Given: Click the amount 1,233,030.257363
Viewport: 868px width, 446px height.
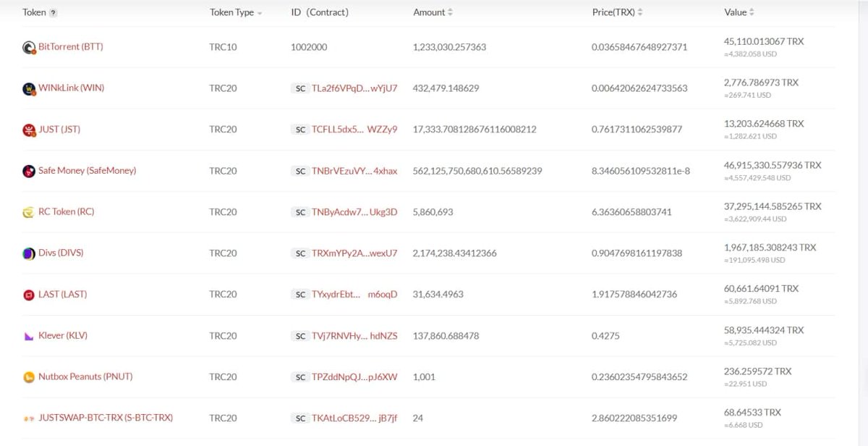Looking at the screenshot, I should click(x=449, y=47).
